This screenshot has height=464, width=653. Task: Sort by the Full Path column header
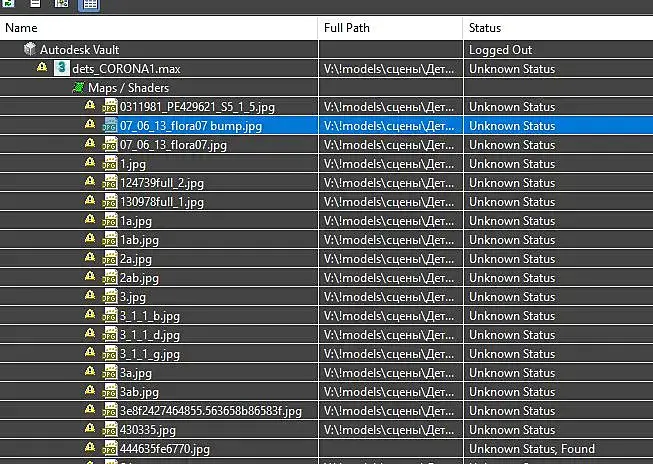coord(390,28)
